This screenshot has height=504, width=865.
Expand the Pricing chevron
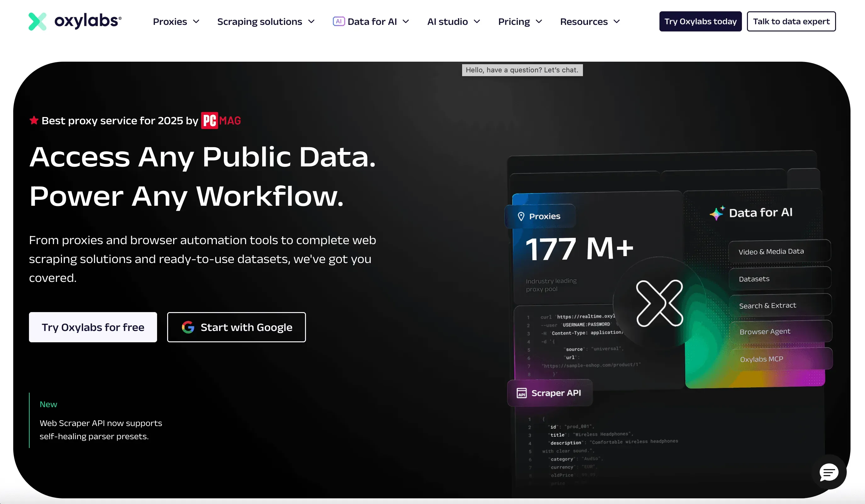pos(539,22)
